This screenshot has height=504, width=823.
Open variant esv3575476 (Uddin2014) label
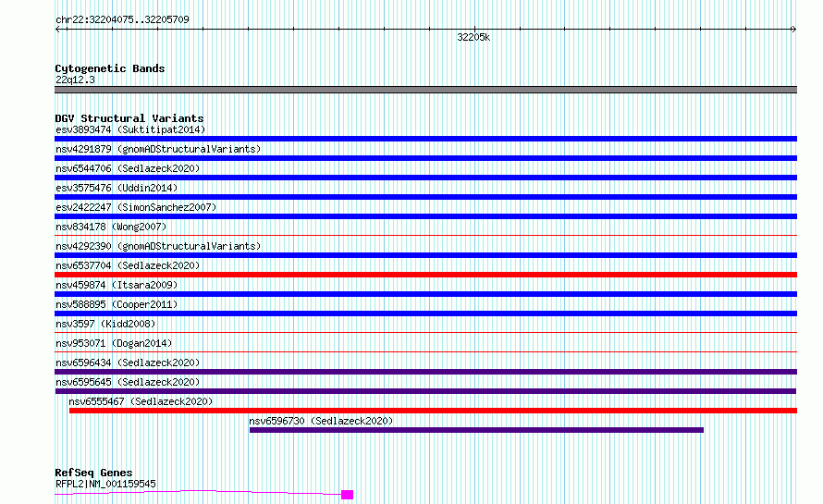click(117, 188)
